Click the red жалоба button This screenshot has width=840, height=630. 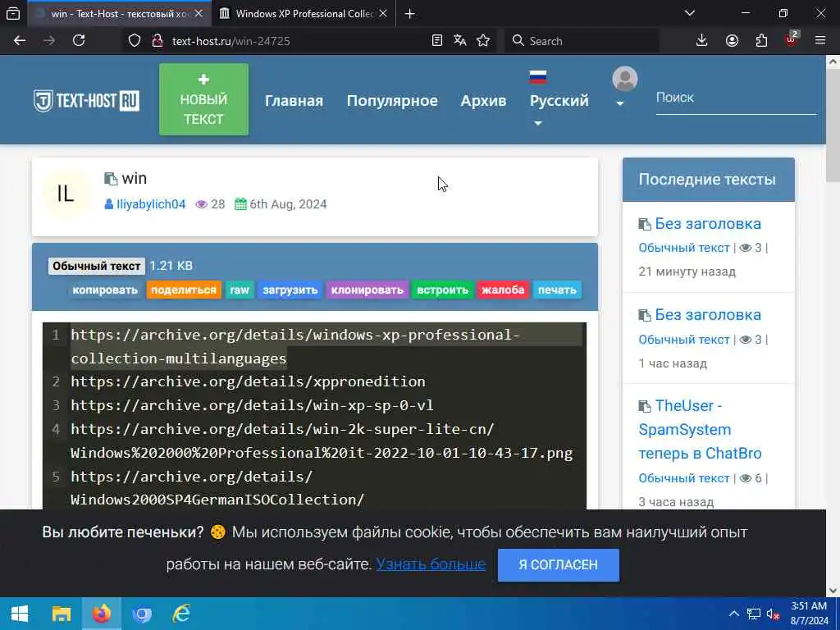[x=503, y=290]
